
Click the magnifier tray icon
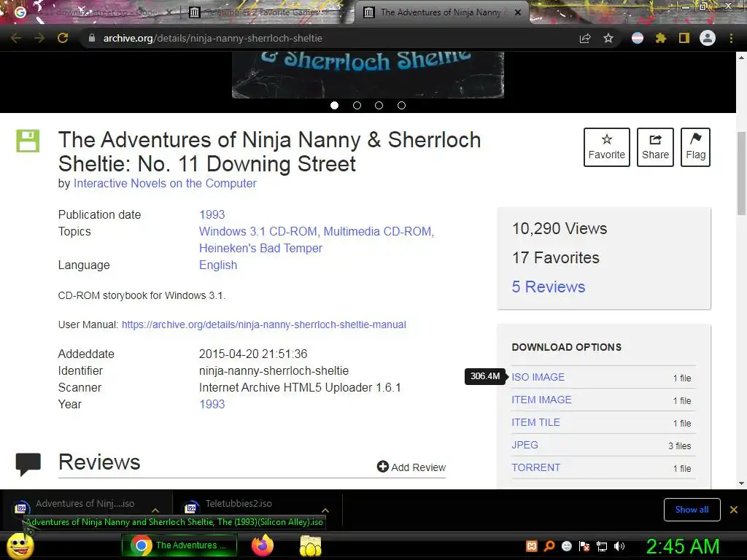tap(549, 546)
